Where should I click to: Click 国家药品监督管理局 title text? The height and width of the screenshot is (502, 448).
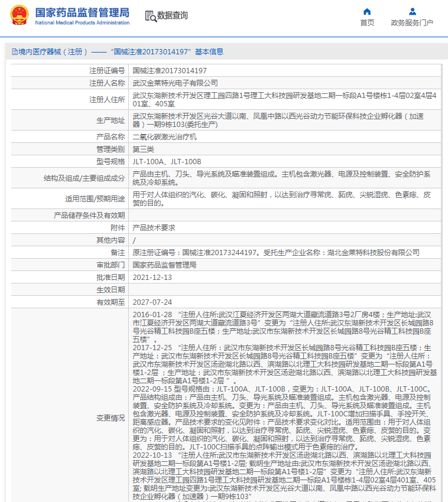82,12
